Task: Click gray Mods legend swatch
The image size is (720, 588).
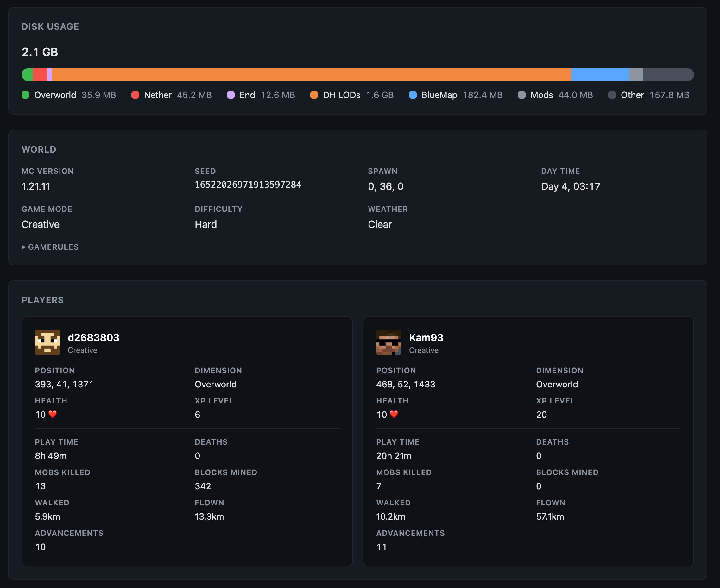Action: click(x=522, y=95)
